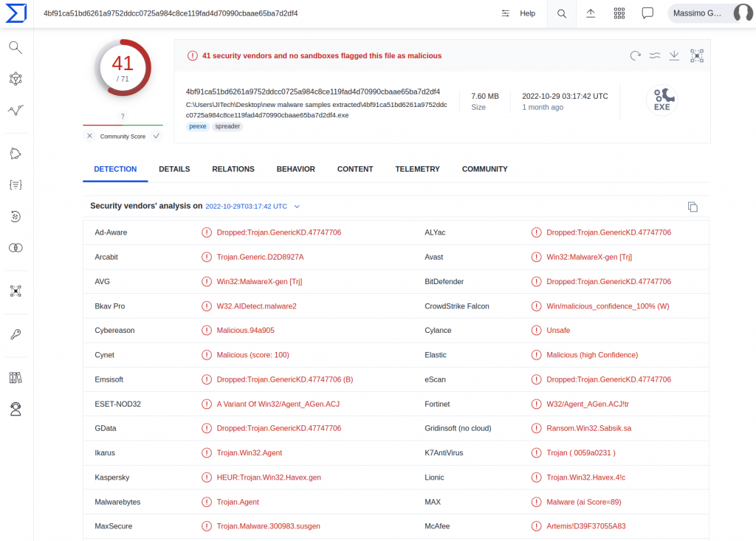Click the Elastic Malicious (high Confidence) result
The image size is (756, 541).
click(x=592, y=355)
